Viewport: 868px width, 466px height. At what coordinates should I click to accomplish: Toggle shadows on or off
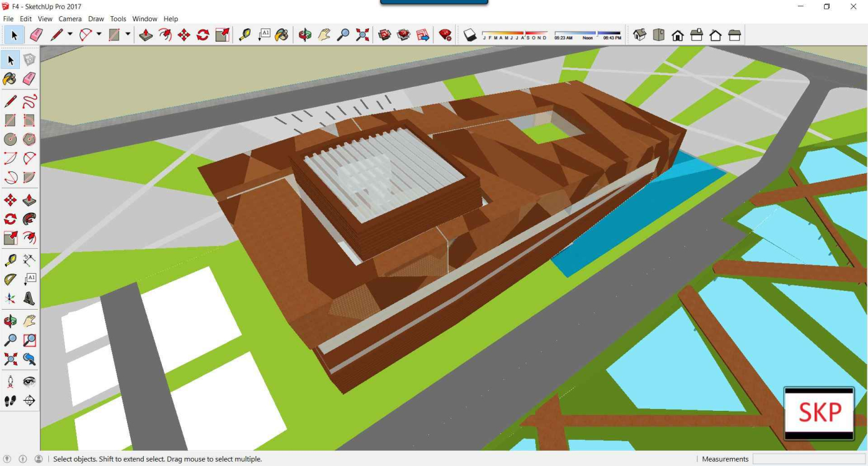tap(470, 35)
